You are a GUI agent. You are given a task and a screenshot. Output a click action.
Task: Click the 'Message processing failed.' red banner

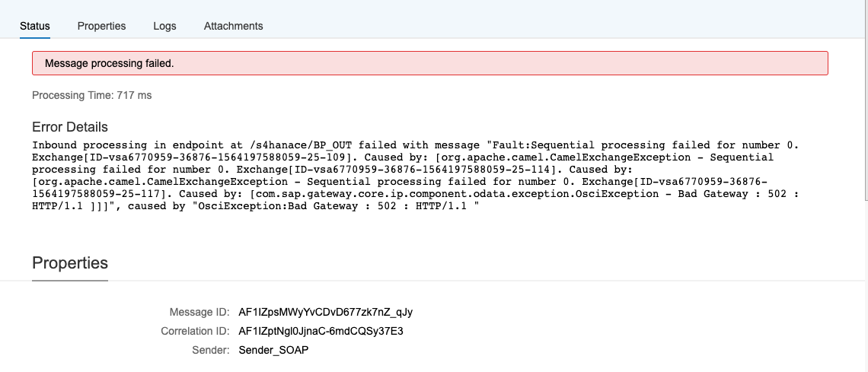430,63
